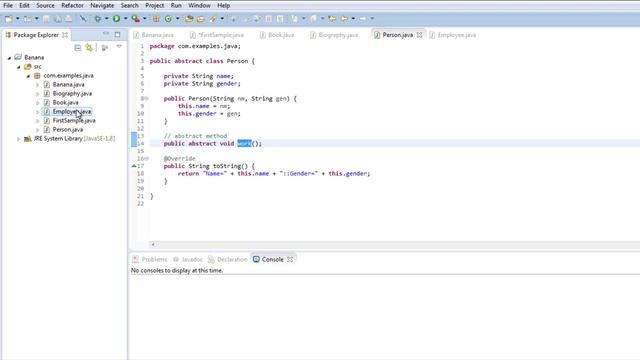The width and height of the screenshot is (640, 360).
Task: Expand the Banana.java tree node
Action: point(38,85)
